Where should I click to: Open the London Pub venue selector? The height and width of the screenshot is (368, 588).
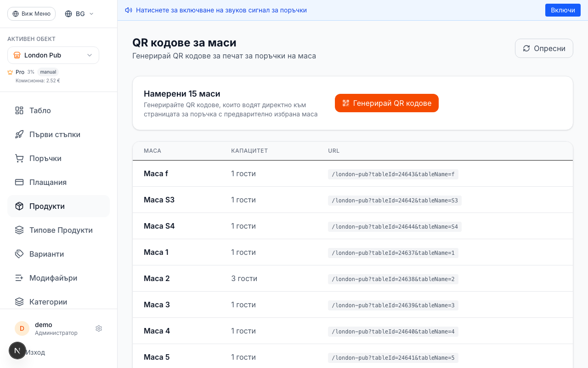pos(53,55)
